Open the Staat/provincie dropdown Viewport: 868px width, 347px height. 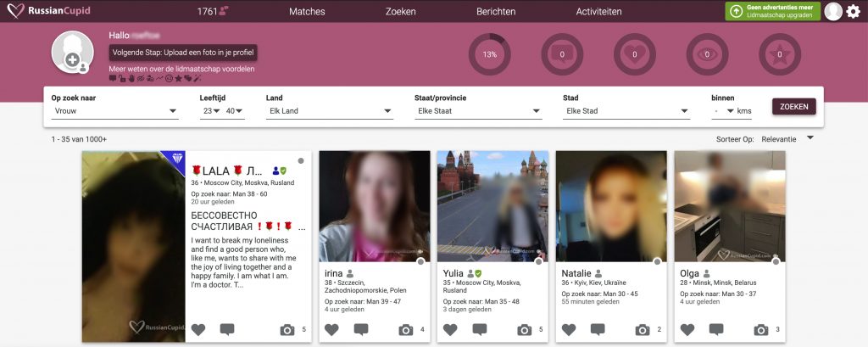coord(477,110)
